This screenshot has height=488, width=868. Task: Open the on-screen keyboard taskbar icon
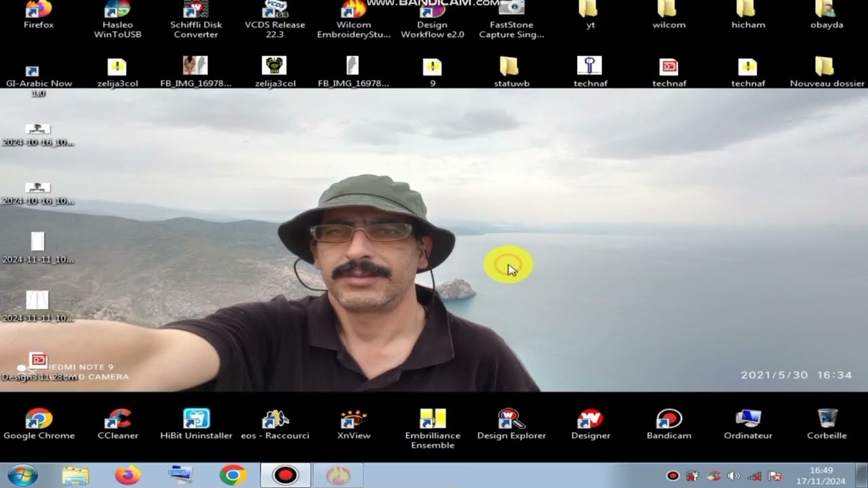click(x=180, y=475)
